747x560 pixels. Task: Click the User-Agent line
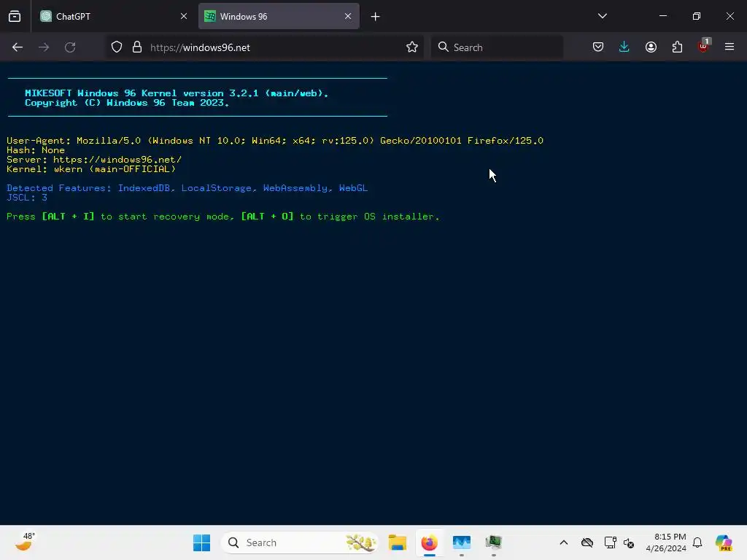(275, 141)
